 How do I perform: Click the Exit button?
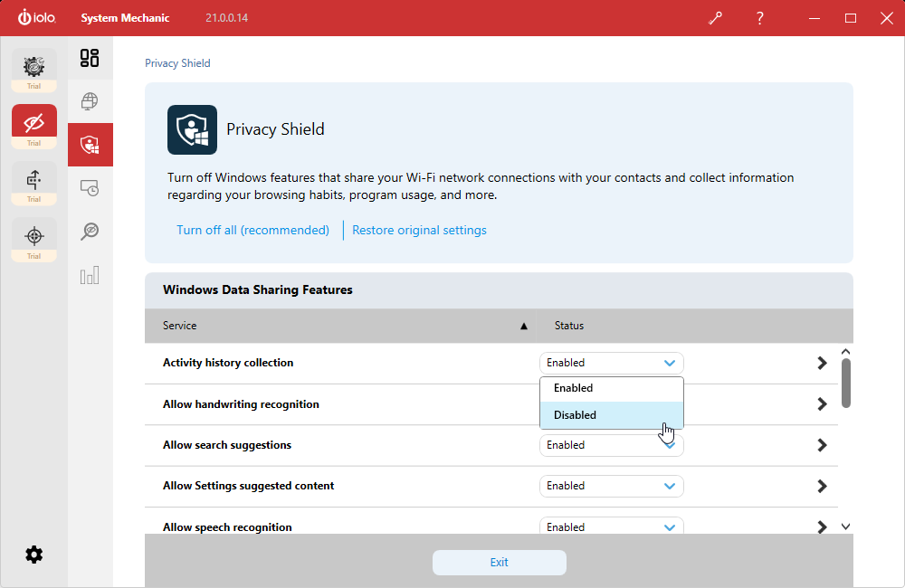coord(500,563)
